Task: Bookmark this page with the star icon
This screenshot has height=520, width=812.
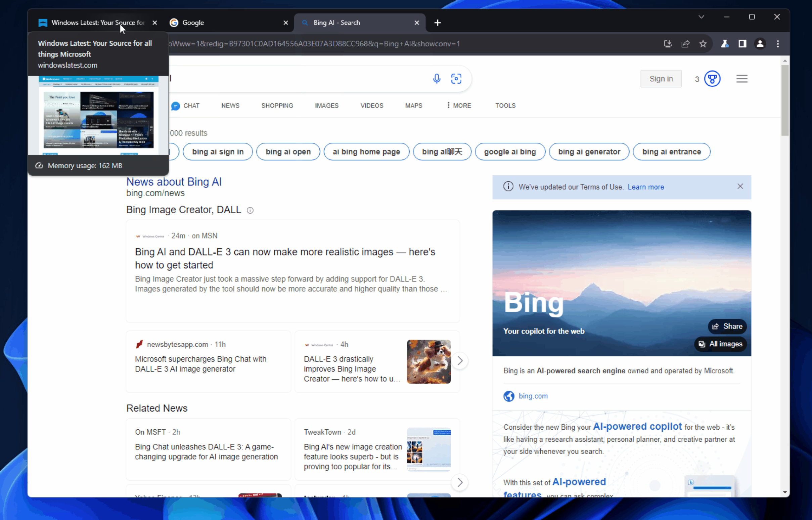Action: pos(703,44)
